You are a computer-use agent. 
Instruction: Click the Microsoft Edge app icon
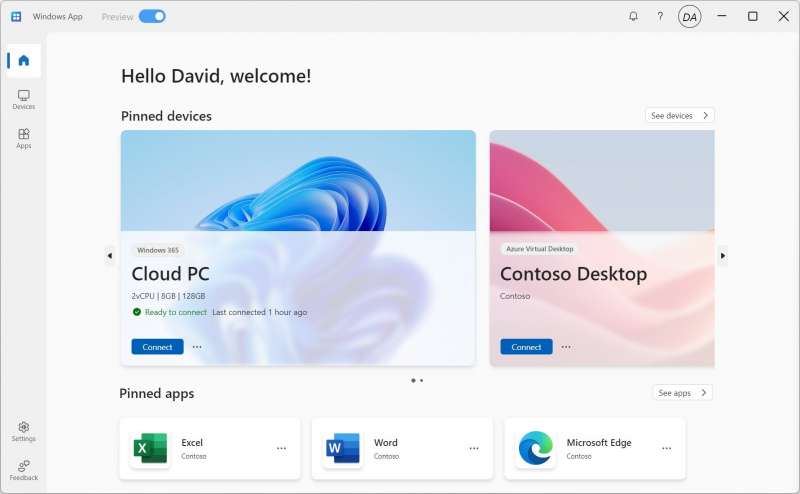coord(535,448)
